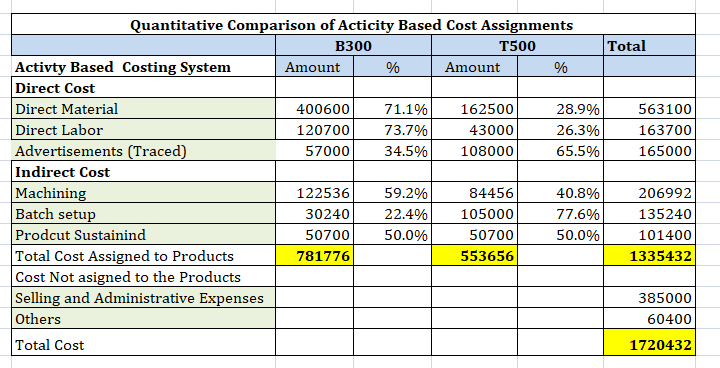Click the 28.9% cell
The width and height of the screenshot is (720, 368).
(x=560, y=109)
